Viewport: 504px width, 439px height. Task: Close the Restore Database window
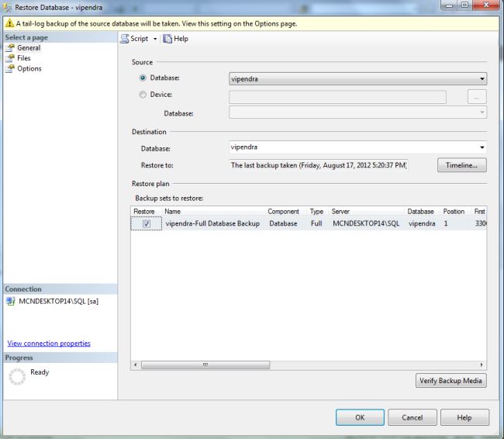point(486,5)
